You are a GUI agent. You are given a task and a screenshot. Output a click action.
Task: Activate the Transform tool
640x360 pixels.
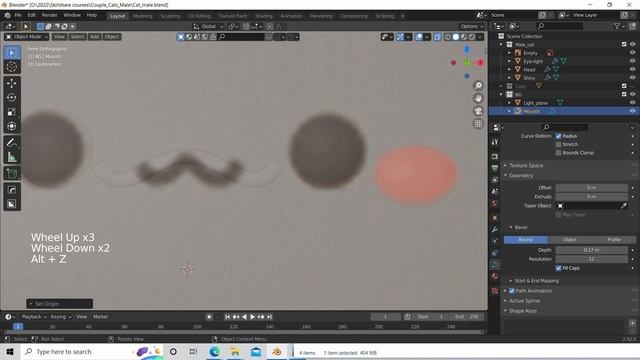point(12,126)
